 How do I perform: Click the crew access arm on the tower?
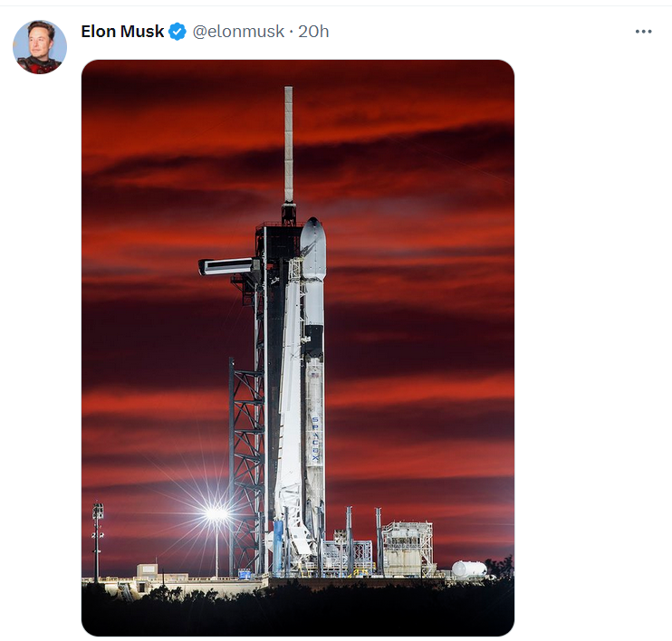click(228, 266)
